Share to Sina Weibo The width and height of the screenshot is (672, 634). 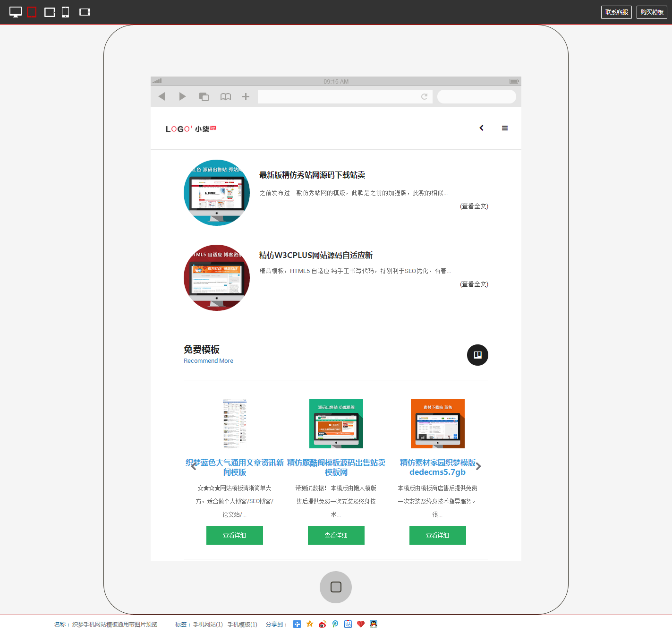pos(323,624)
